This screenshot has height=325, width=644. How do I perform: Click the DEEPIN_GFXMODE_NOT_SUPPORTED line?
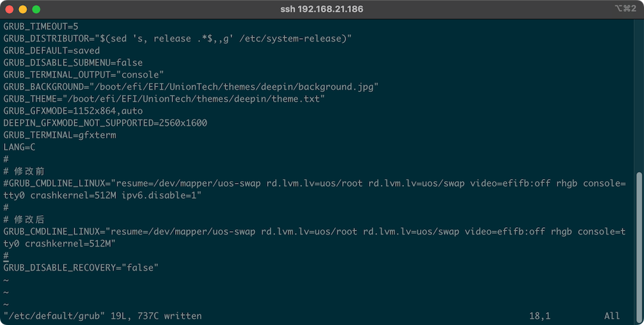click(x=105, y=123)
